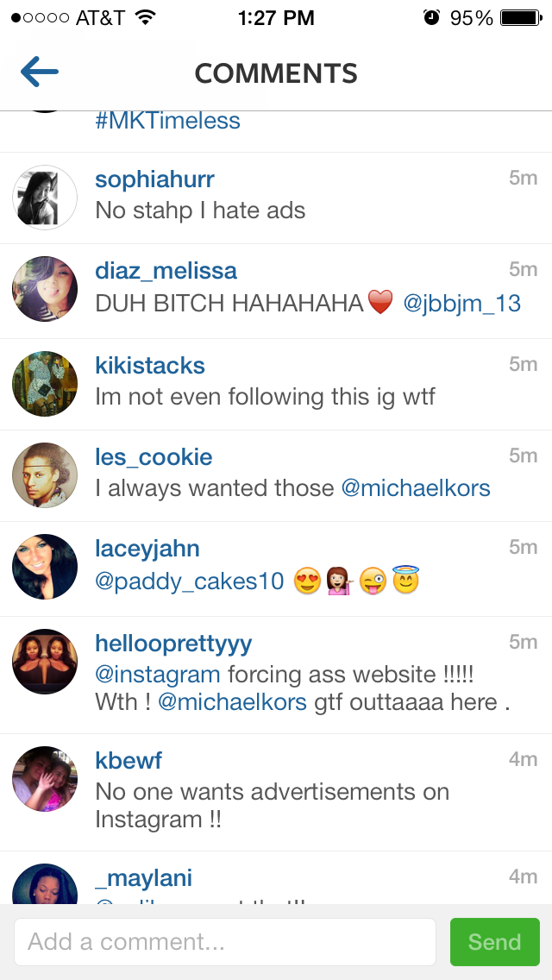
Task: Open the sophiahurr username link
Action: (x=155, y=179)
